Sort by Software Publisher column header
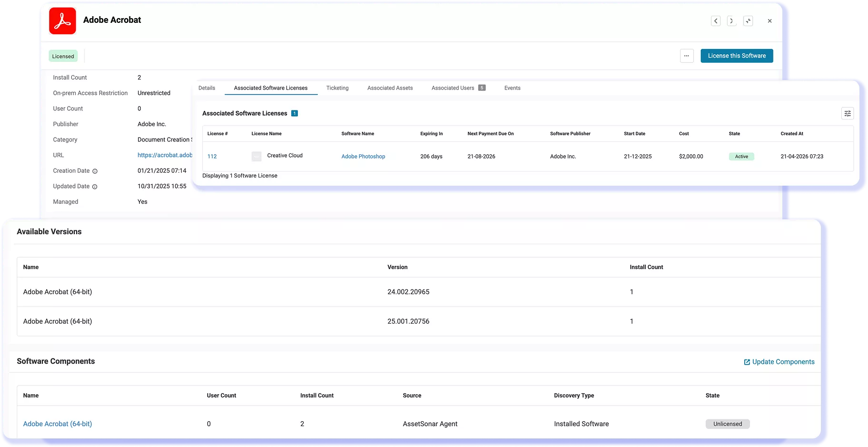868x447 pixels. pyautogui.click(x=570, y=134)
